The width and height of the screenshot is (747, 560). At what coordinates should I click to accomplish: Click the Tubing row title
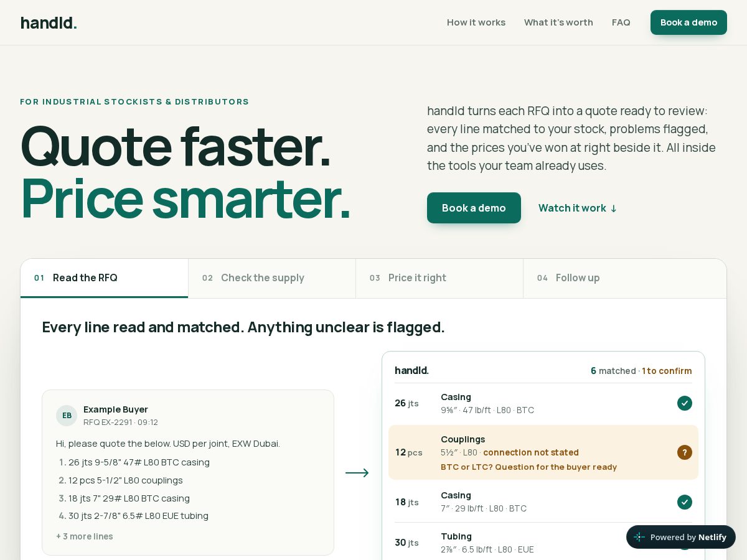(456, 536)
